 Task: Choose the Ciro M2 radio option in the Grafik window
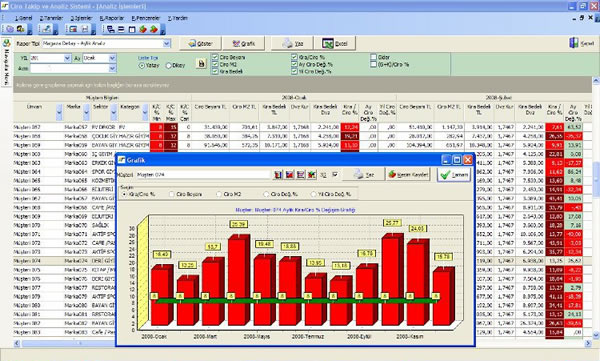pyautogui.click(x=219, y=194)
